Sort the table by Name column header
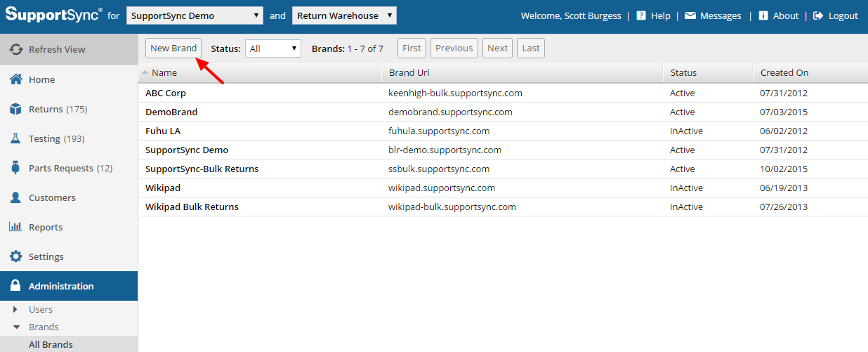The width and height of the screenshot is (868, 352). [x=164, y=72]
